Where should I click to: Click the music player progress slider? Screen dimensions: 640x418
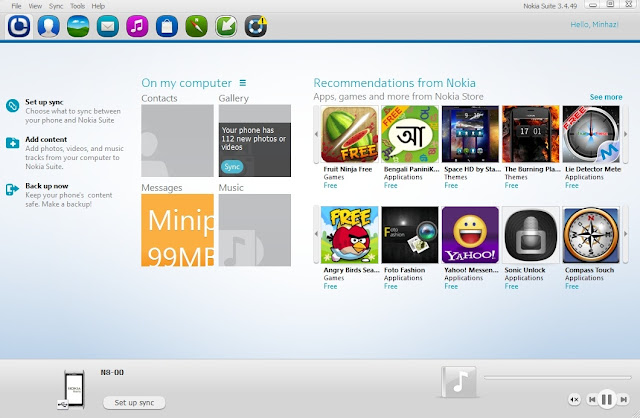[x=558, y=378]
